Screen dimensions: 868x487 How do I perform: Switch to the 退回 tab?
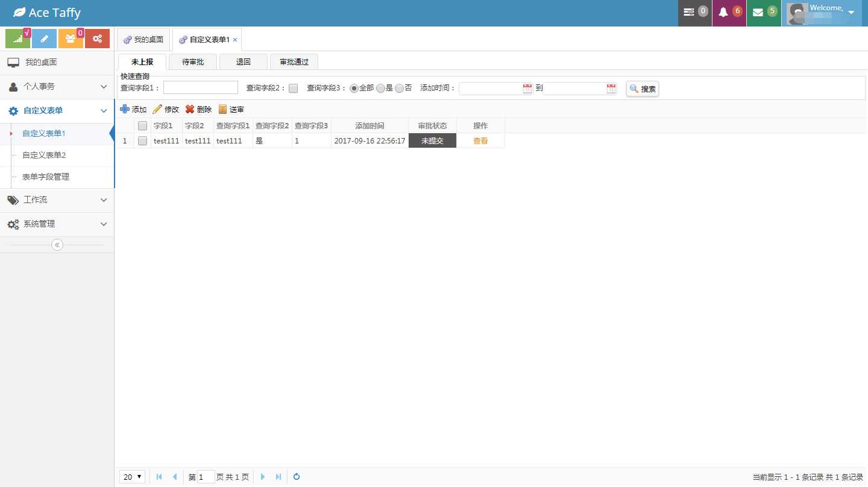click(244, 62)
